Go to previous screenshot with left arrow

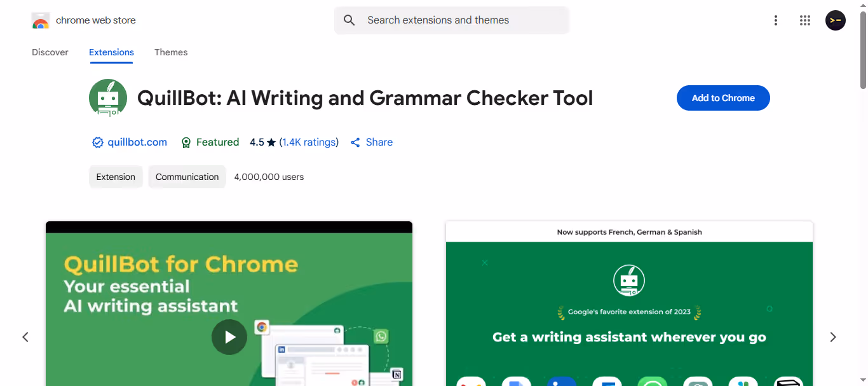25,337
